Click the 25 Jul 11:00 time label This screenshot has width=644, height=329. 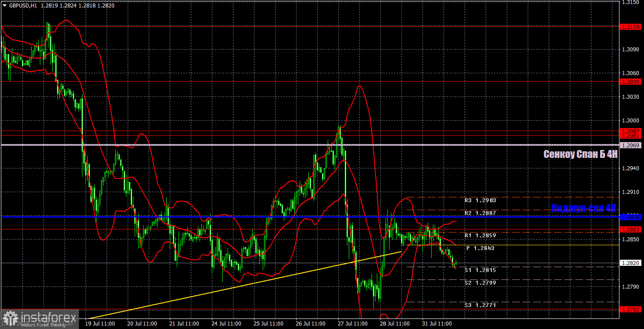tap(269, 324)
